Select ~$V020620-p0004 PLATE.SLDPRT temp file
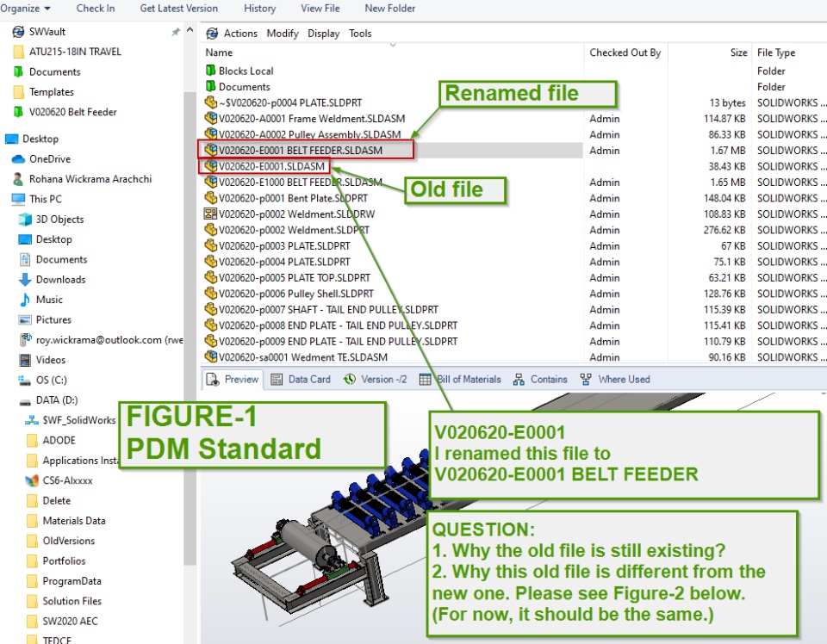Viewport: 827px width, 644px height. point(283,102)
